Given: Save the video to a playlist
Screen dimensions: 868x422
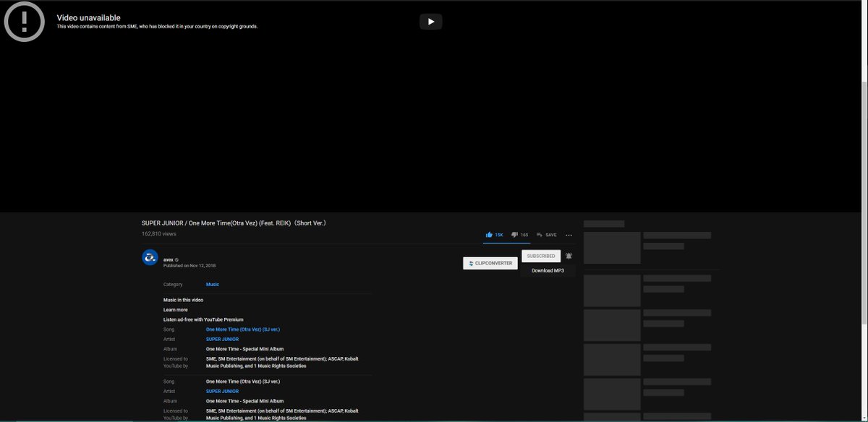Looking at the screenshot, I should pos(546,235).
